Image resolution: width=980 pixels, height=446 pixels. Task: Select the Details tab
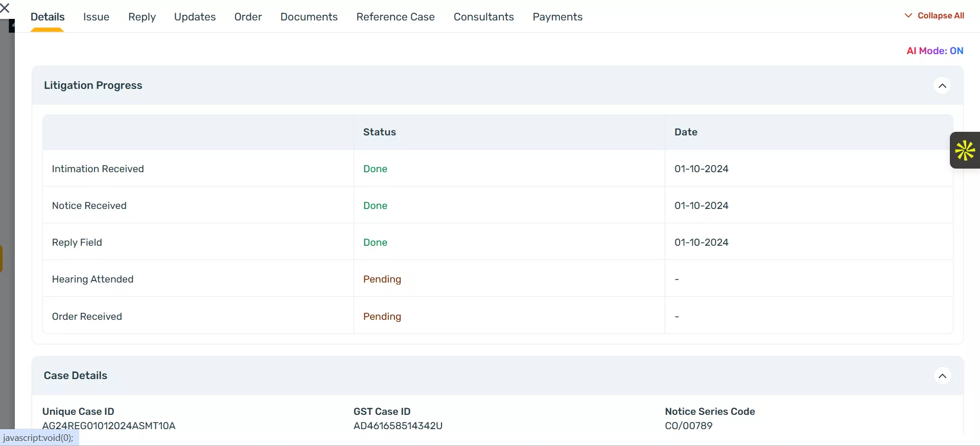pos(48,17)
